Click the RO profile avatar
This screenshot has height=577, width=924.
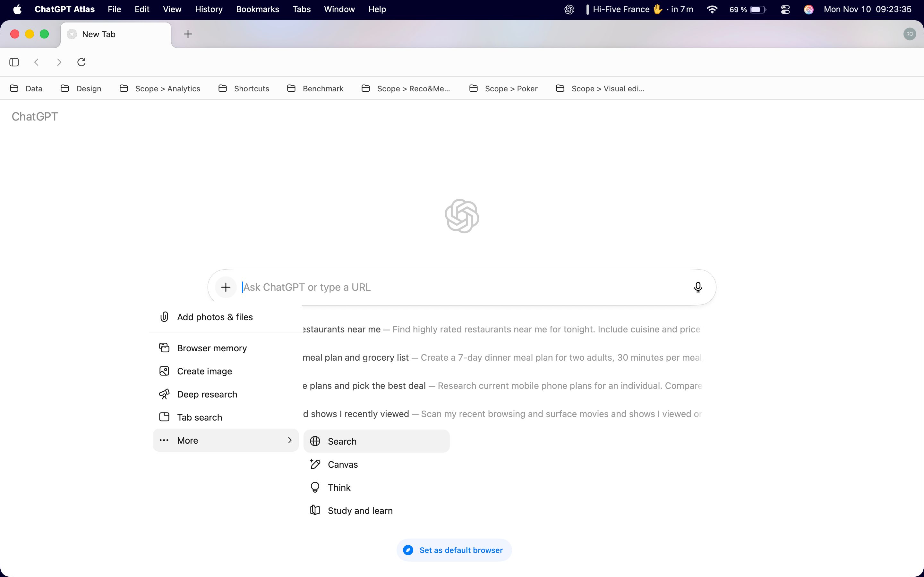click(910, 34)
